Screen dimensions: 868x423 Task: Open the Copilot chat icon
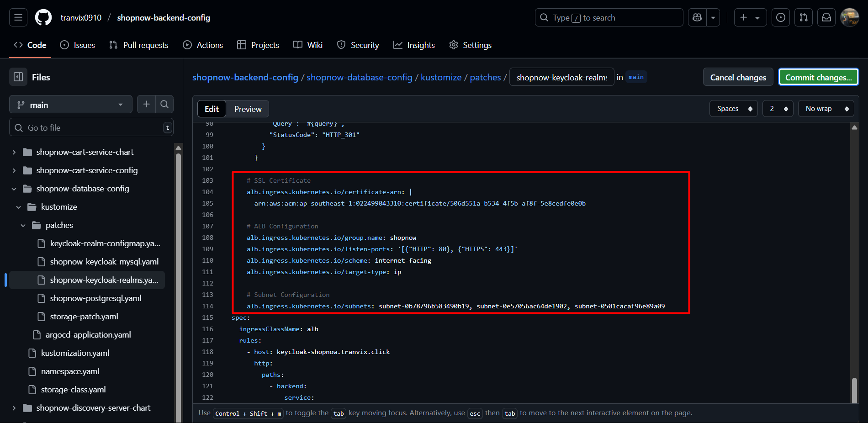point(697,18)
